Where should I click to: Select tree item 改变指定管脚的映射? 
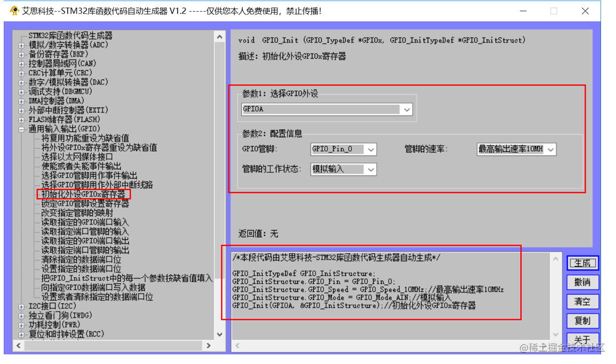click(x=77, y=213)
